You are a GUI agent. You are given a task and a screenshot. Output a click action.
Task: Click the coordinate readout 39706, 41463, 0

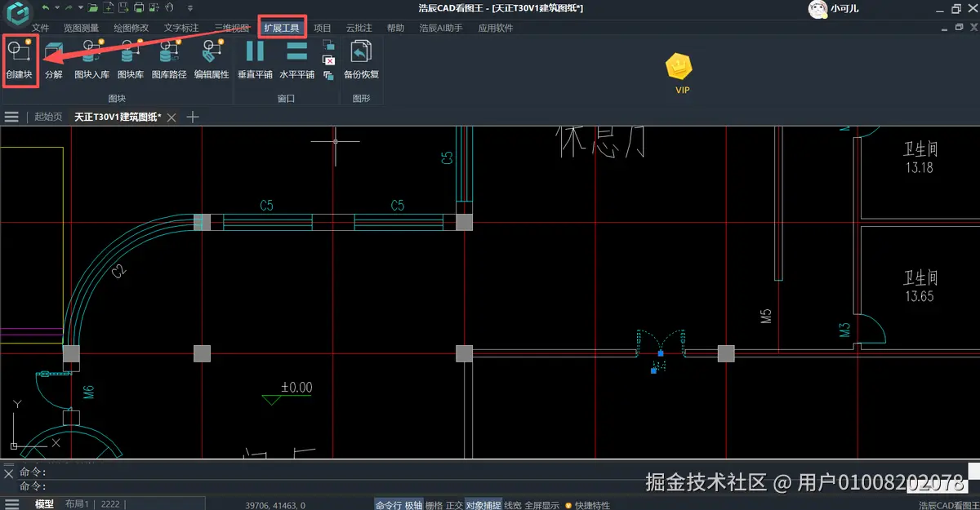pos(275,505)
